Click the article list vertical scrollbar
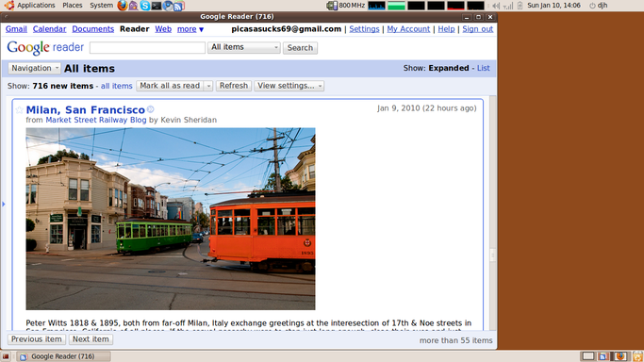The height and width of the screenshot is (362, 644). click(492, 213)
